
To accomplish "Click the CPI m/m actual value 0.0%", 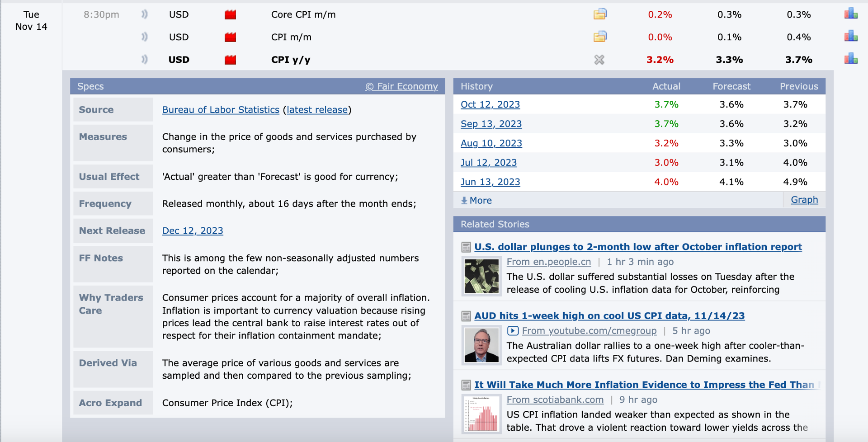I will point(660,37).
